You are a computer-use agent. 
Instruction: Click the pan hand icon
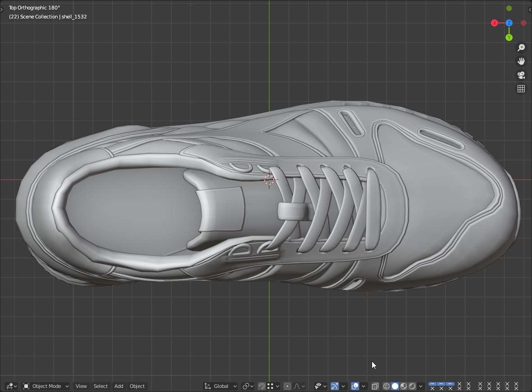point(521,61)
